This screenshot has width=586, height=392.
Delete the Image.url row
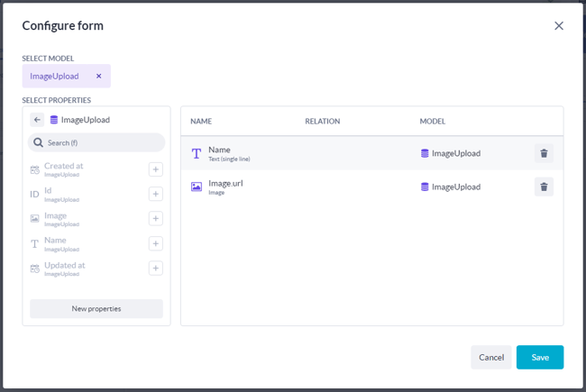click(x=544, y=187)
